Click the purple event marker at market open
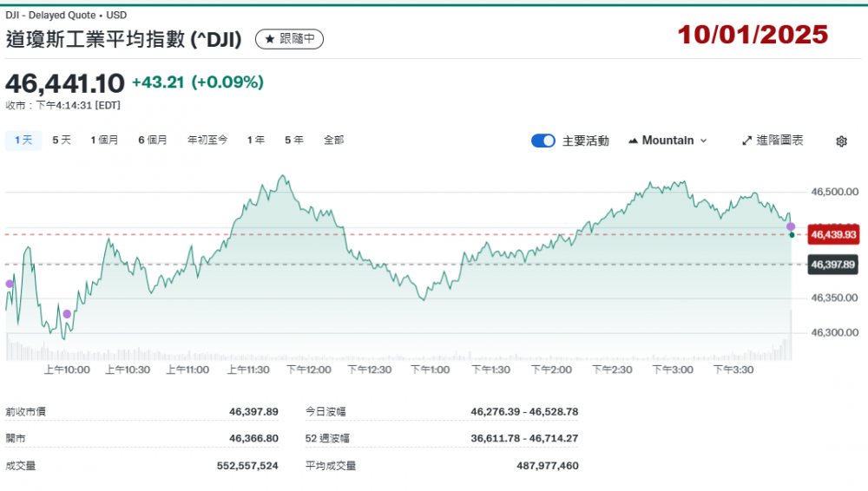 tap(10, 284)
